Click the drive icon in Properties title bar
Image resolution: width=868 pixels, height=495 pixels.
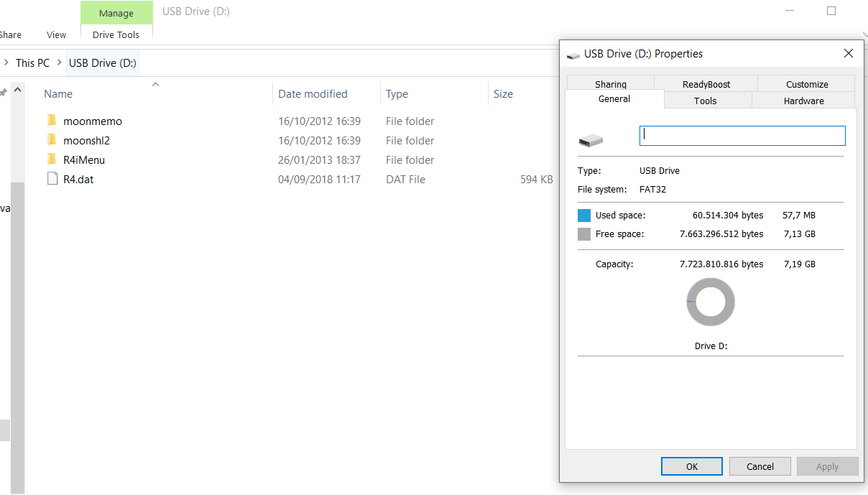(x=573, y=55)
